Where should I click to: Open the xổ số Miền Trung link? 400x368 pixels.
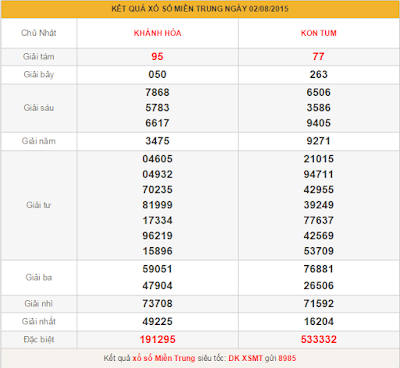point(164,358)
